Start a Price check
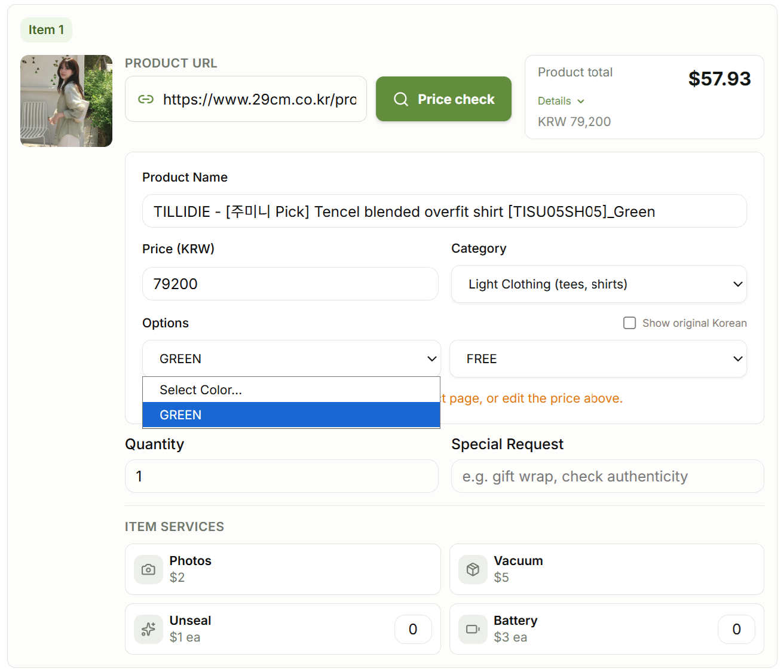 click(x=443, y=99)
